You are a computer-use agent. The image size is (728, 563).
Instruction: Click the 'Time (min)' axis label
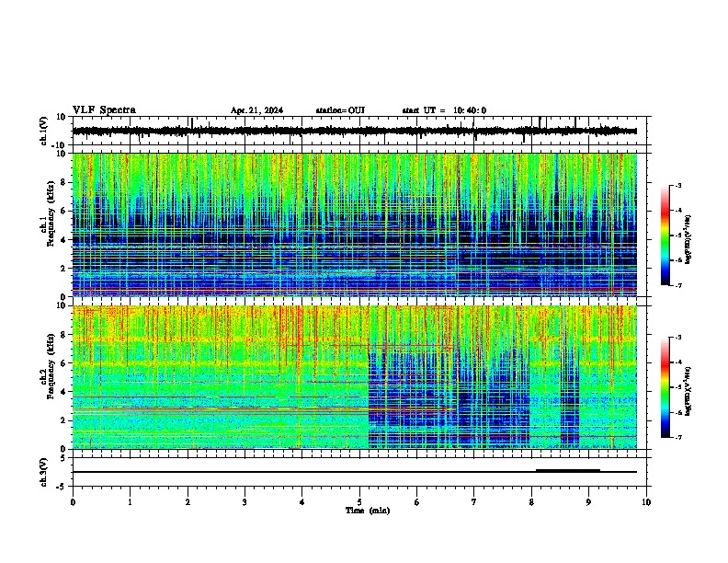point(368,511)
